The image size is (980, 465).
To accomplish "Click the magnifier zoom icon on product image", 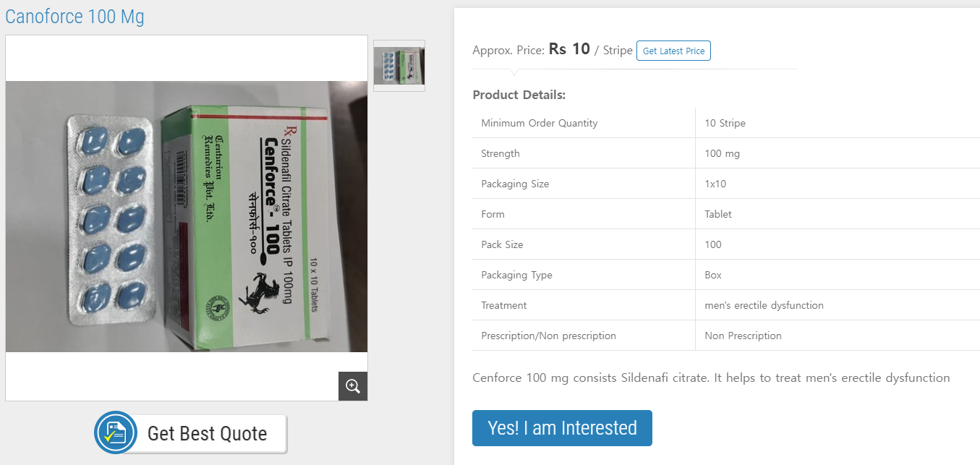I will 353,386.
